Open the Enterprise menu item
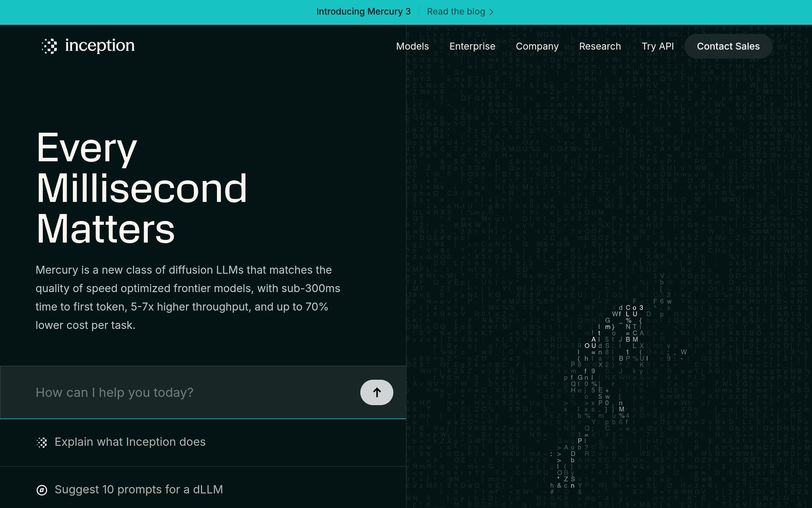 [x=472, y=46]
